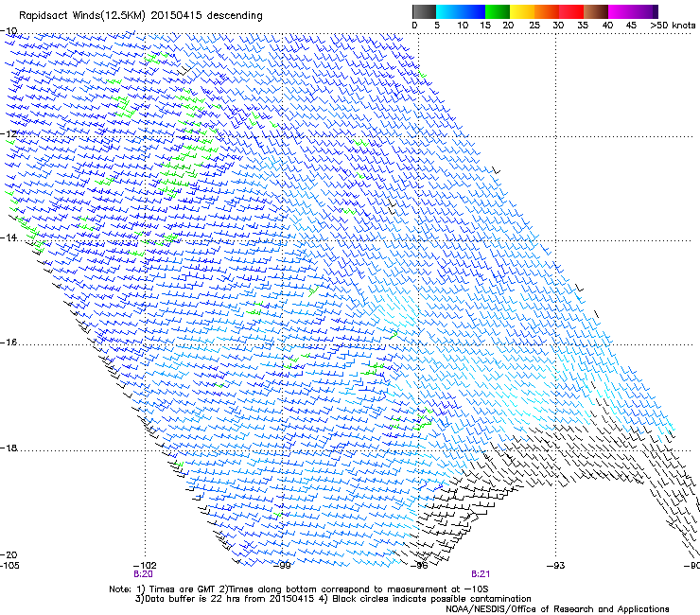Click the note line starting Times are GMT
This screenshot has height=615, width=700.
pyautogui.click(x=299, y=589)
